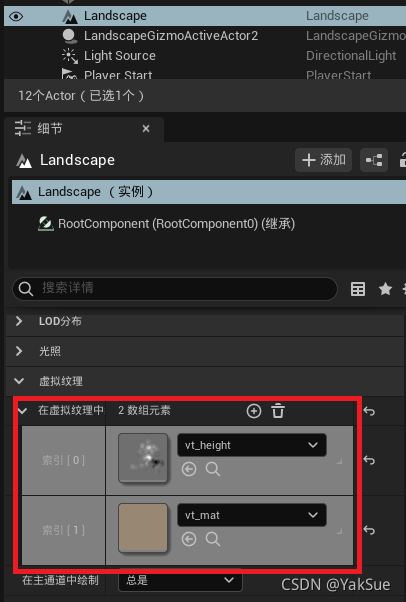This screenshot has width=406, height=602.
Task: Browse to vt_height asset magnifier icon
Action: [x=213, y=469]
